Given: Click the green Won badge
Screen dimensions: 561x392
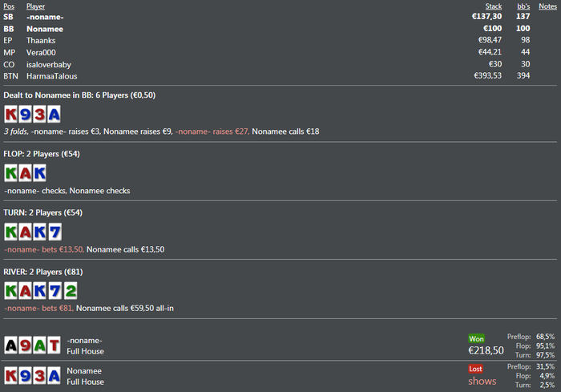Looking at the screenshot, I should pyautogui.click(x=478, y=337).
